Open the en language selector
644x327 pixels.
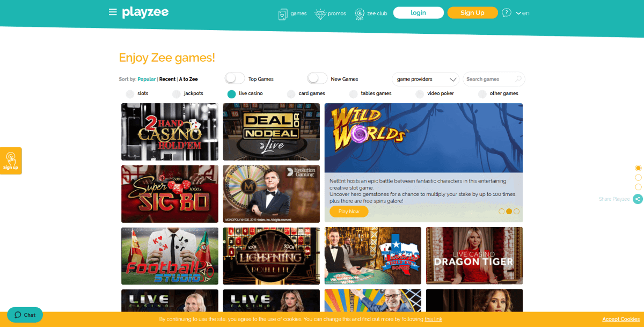click(522, 13)
